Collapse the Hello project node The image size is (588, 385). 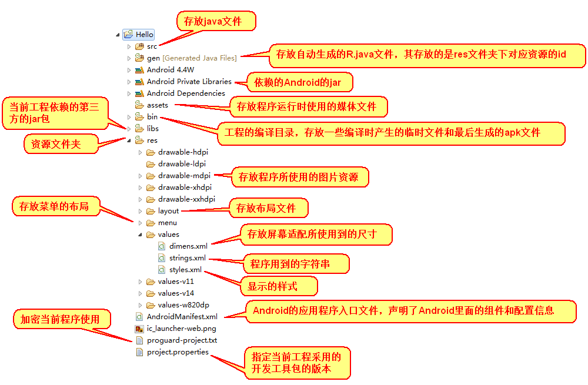pyautogui.click(x=118, y=35)
